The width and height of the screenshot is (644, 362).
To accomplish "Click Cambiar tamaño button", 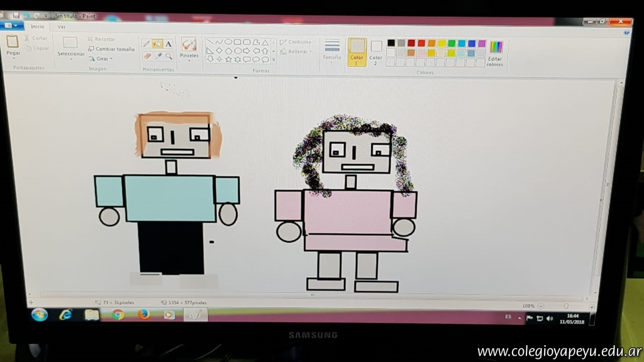I will 111,49.
